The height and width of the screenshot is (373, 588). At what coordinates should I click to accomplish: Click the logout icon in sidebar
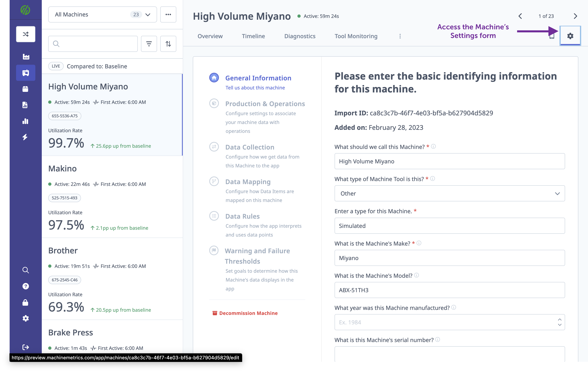click(26, 347)
